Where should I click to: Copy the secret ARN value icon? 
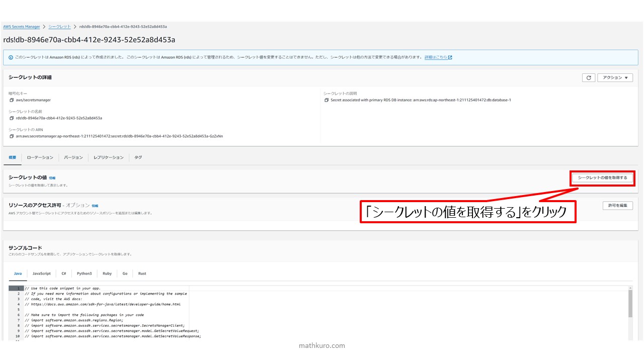[x=11, y=136]
